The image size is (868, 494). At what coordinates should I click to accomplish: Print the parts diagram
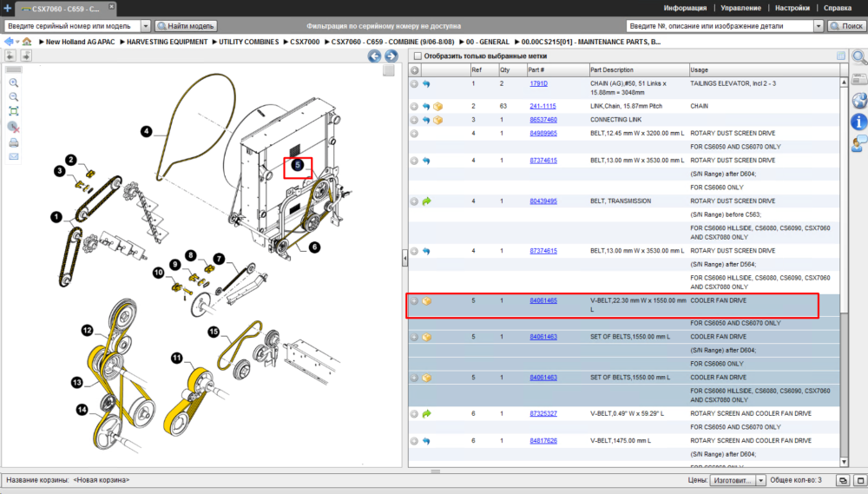[14, 143]
